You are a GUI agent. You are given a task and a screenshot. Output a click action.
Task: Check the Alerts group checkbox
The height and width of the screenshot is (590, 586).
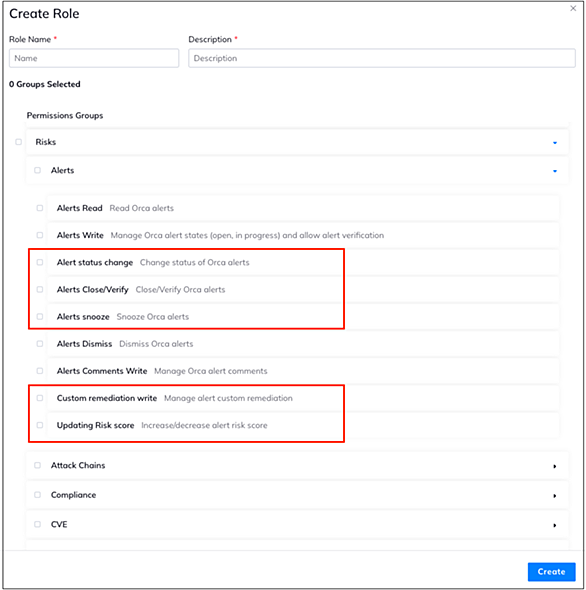point(37,170)
